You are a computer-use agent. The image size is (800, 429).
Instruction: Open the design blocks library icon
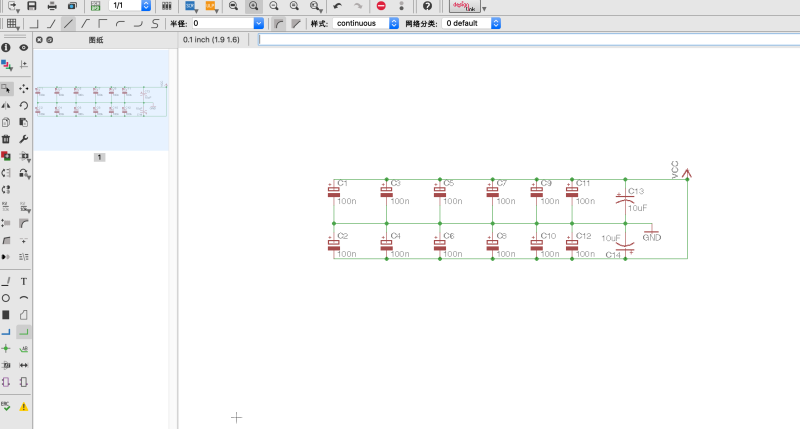(167, 6)
